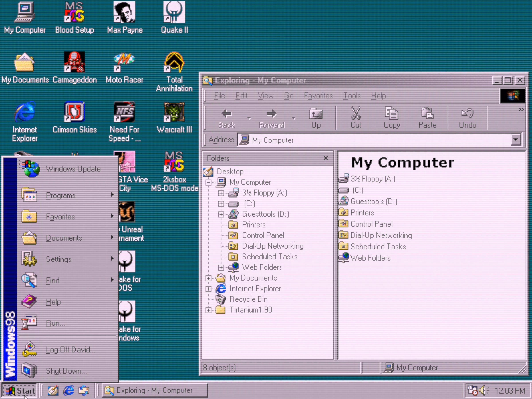Image resolution: width=532 pixels, height=399 pixels.
Task: Launch Internet Explorer from the quick launch bar
Action: 68,391
